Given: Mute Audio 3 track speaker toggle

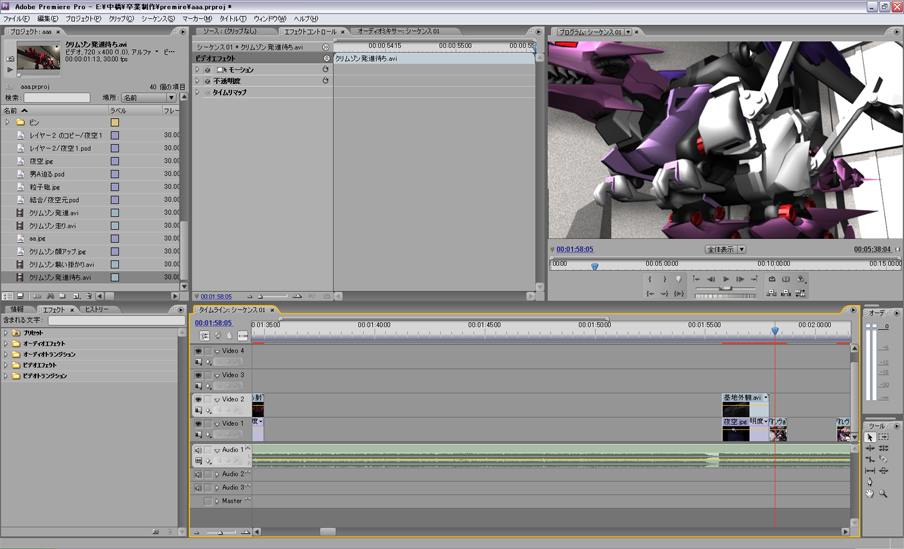Looking at the screenshot, I should click(198, 488).
